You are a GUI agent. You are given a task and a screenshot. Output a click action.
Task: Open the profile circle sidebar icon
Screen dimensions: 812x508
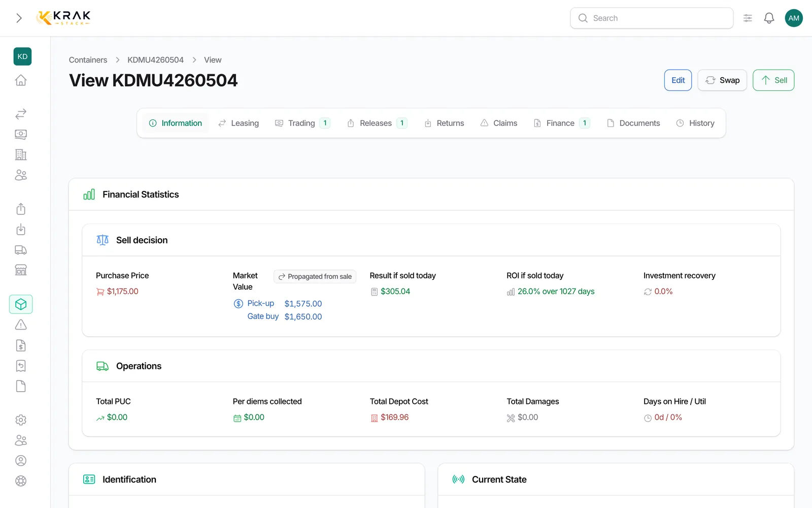tap(21, 461)
